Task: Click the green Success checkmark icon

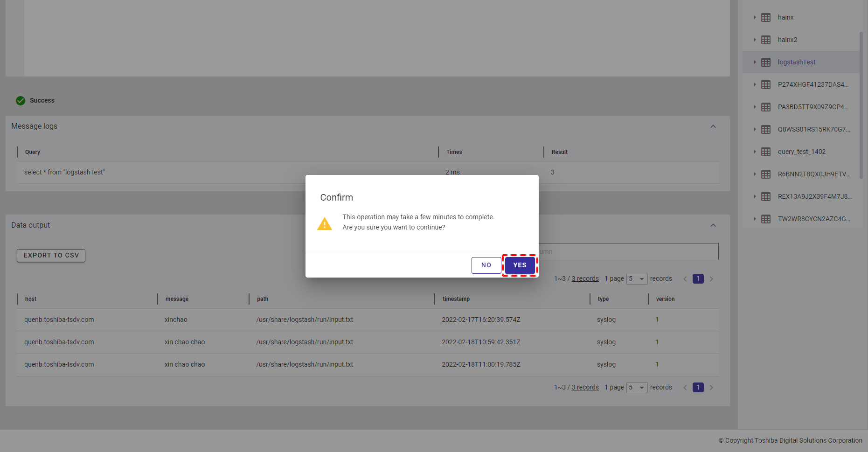Action: (21, 100)
